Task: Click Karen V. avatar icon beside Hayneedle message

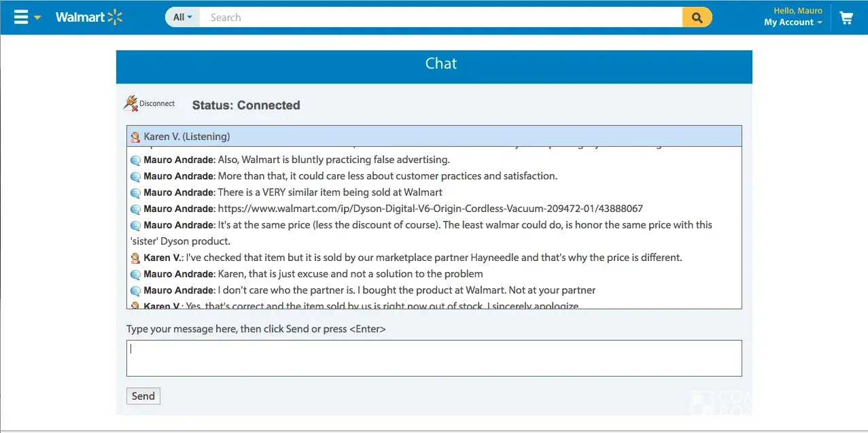Action: tap(135, 258)
